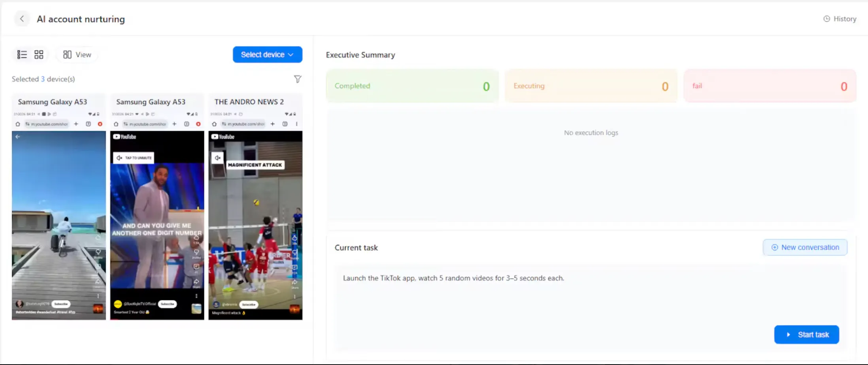
Task: Go back from AI account nurturing page
Action: 22,19
